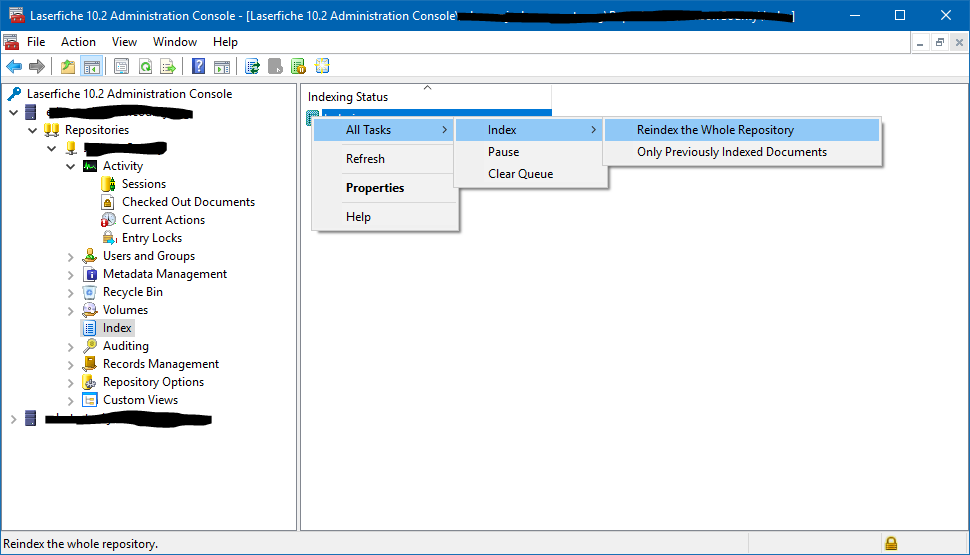Click Refresh in the context menu
The image size is (970, 555).
click(x=384, y=158)
